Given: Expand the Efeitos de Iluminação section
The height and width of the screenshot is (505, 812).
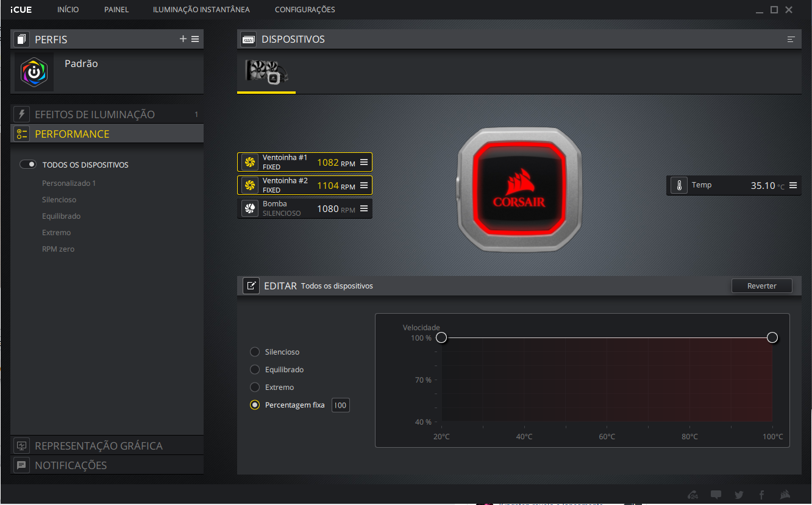Looking at the screenshot, I should [107, 114].
